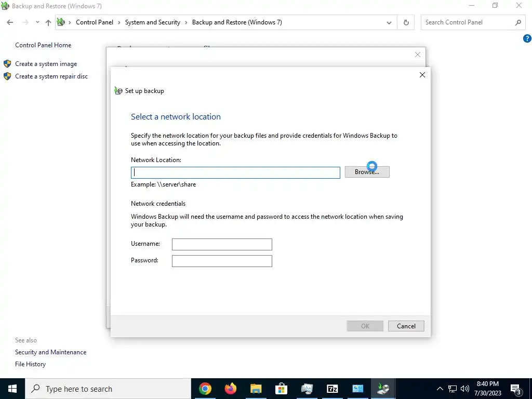The image size is (532, 399).
Task: Open File Explorer from the taskbar
Action: (256, 389)
